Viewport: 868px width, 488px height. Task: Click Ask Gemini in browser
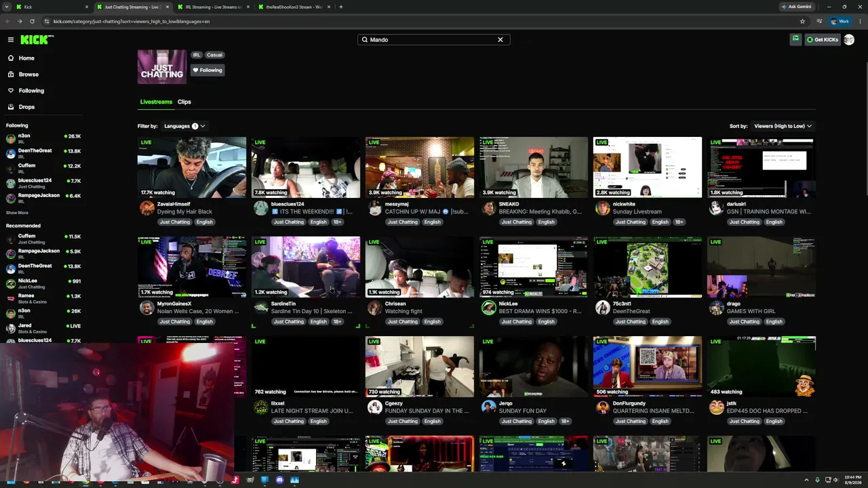pyautogui.click(x=796, y=7)
